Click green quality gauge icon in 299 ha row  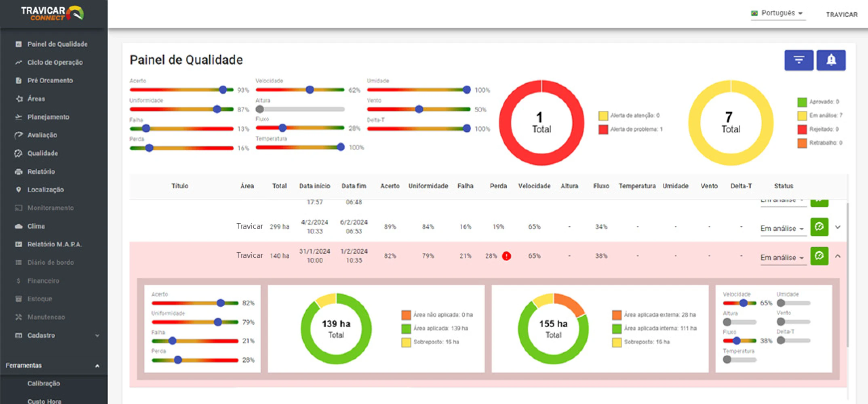pyautogui.click(x=819, y=227)
